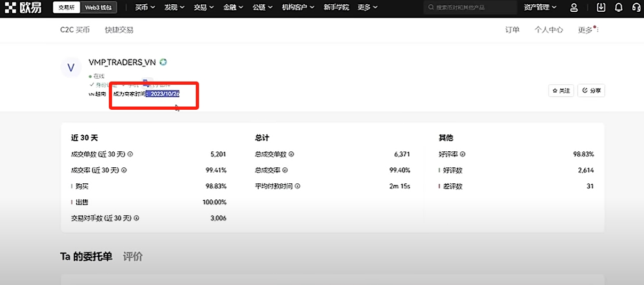Viewport: 644px width, 285px height.
Task: Click the 其他 section heading
Action: (x=446, y=137)
